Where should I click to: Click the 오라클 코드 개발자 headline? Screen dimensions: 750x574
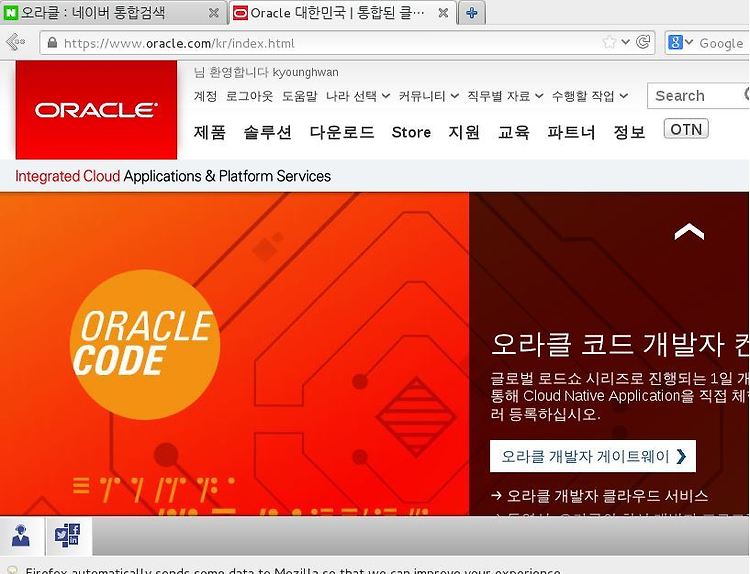tap(620, 344)
